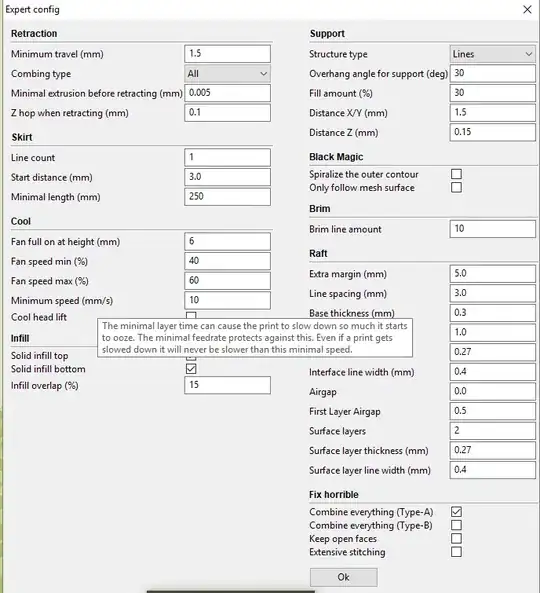Edit the Minimum travel (mm) field
The width and height of the screenshot is (540, 593).
[x=227, y=54]
